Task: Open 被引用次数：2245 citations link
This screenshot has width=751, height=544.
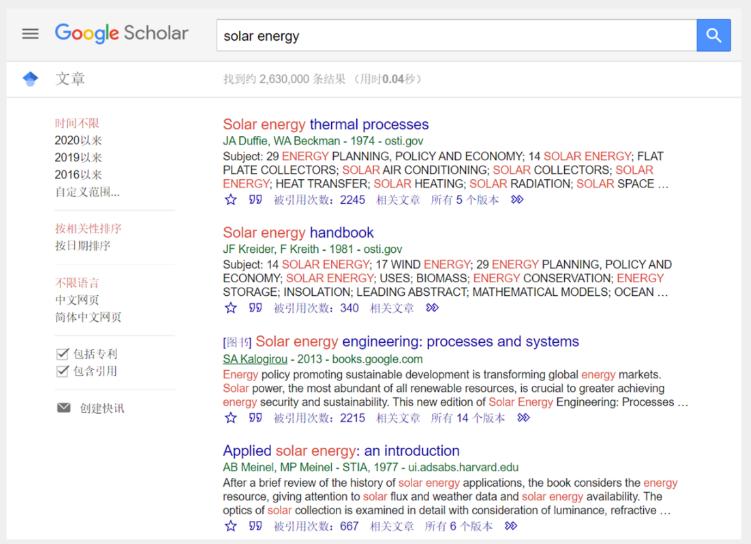Action: point(319,200)
